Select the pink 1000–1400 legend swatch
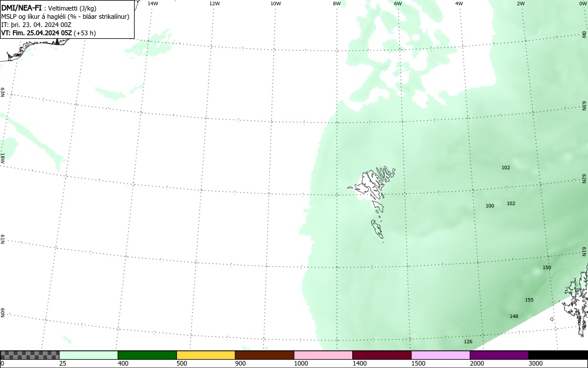Viewport: 588px width, 368px height. (323, 355)
